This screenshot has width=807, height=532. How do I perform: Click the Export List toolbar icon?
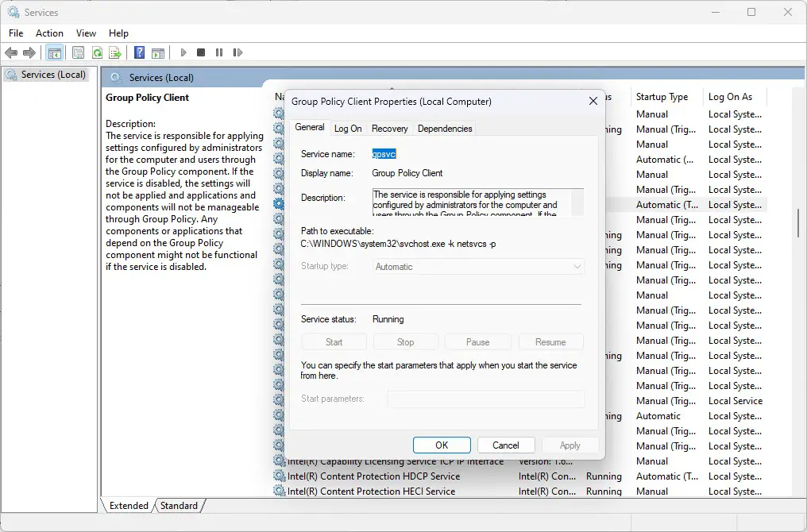(x=116, y=52)
